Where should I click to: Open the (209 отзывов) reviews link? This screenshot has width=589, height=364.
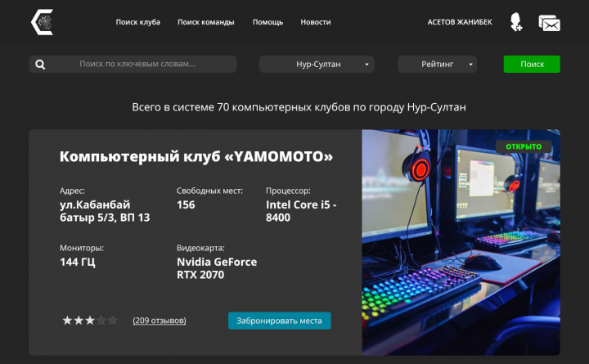pos(160,321)
